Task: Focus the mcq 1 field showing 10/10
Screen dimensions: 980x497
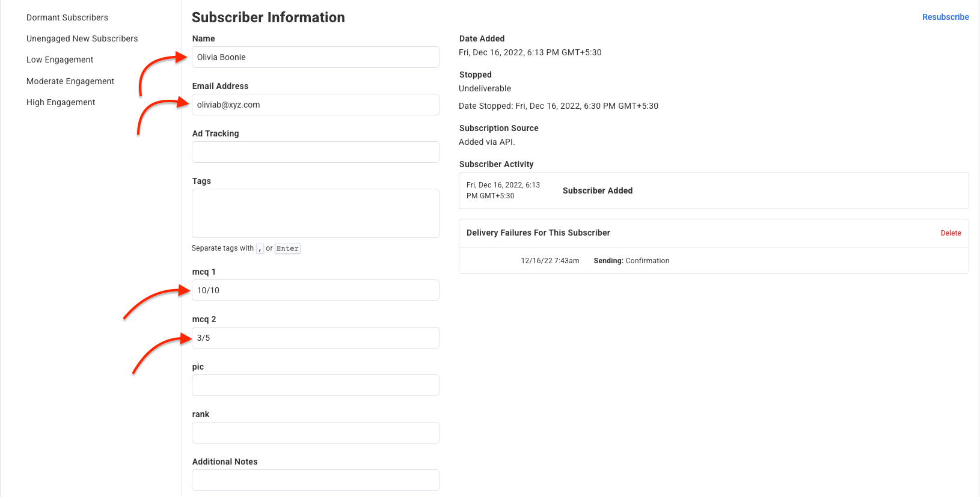Action: [315, 290]
